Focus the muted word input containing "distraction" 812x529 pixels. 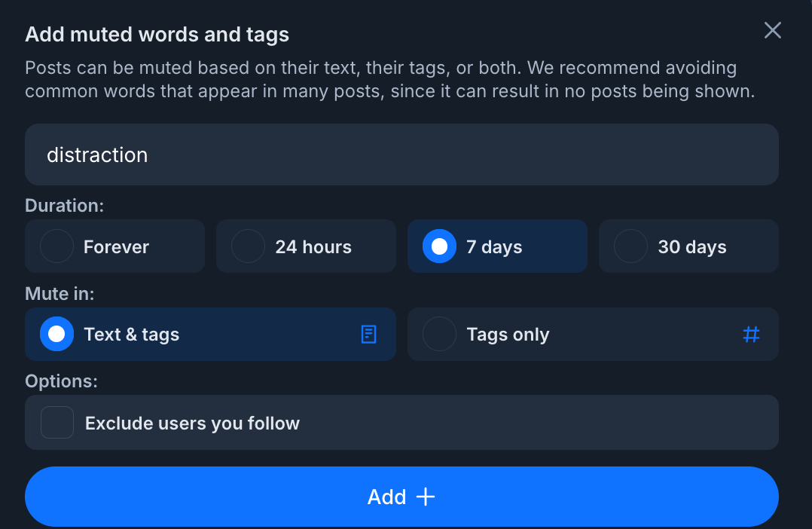pyautogui.click(x=401, y=154)
